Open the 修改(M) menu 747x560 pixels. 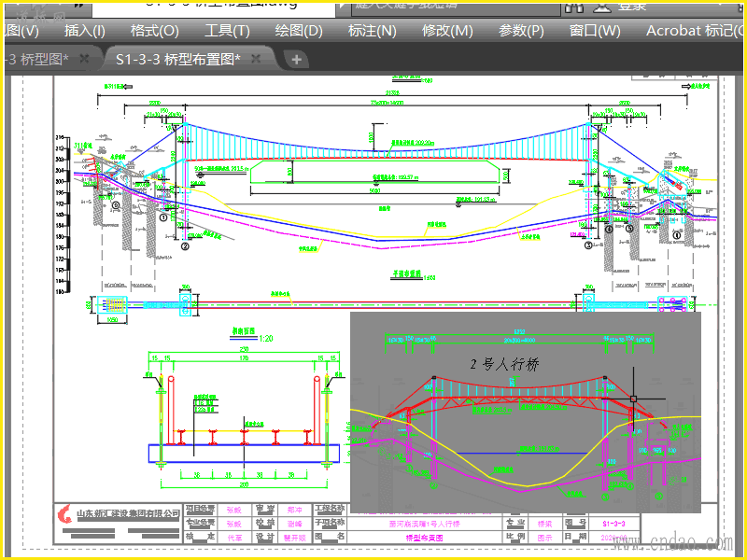(447, 31)
